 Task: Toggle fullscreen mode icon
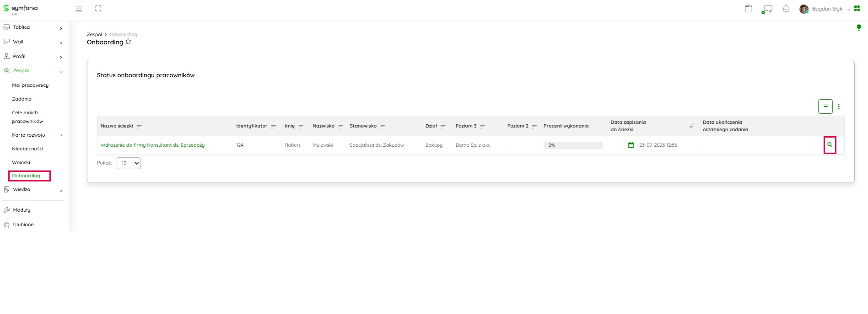tap(98, 9)
